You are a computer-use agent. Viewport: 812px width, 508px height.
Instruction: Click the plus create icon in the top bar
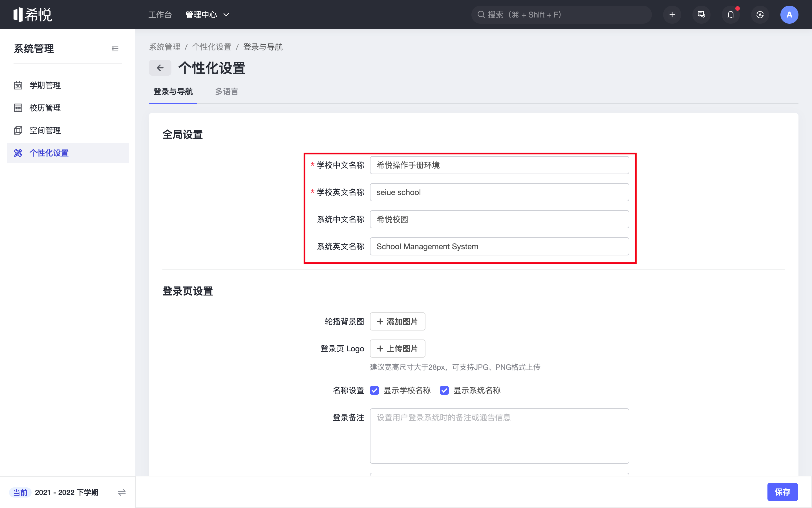click(672, 15)
